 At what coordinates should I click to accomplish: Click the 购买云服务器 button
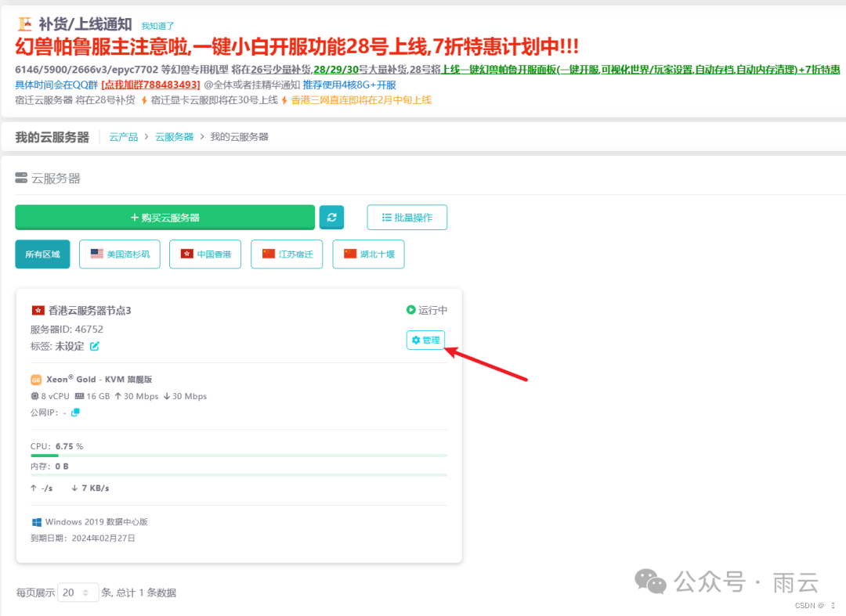coord(162,217)
